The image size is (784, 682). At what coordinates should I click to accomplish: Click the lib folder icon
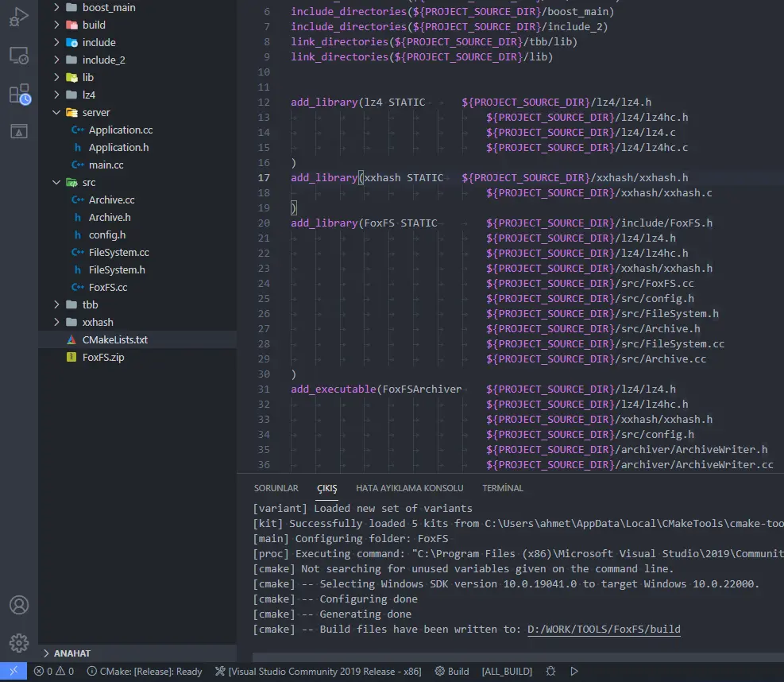point(71,77)
